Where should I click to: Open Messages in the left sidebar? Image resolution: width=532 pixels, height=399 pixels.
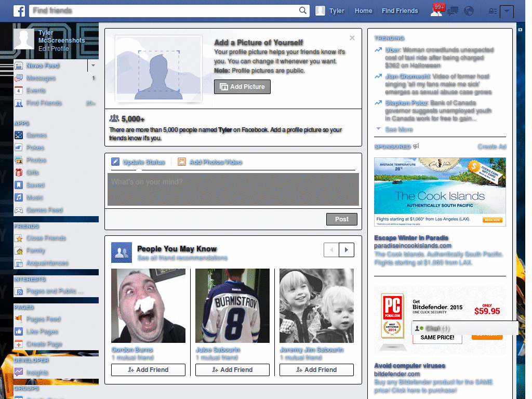point(41,78)
